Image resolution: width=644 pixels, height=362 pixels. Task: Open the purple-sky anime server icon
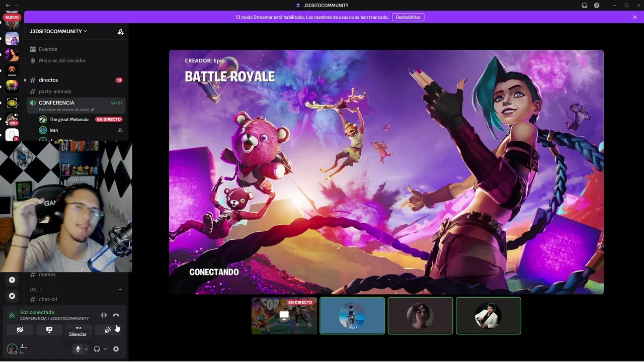tap(12, 39)
